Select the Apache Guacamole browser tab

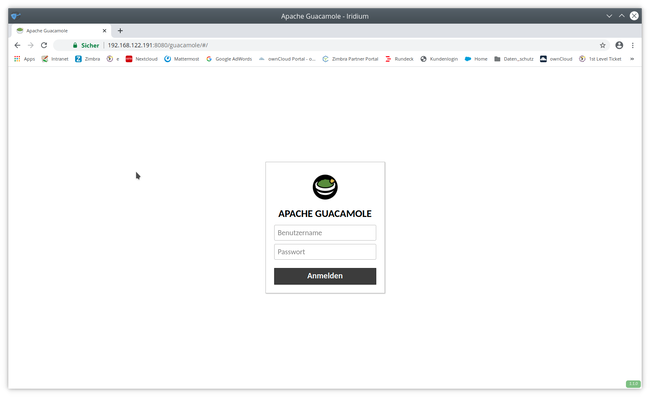(61, 31)
